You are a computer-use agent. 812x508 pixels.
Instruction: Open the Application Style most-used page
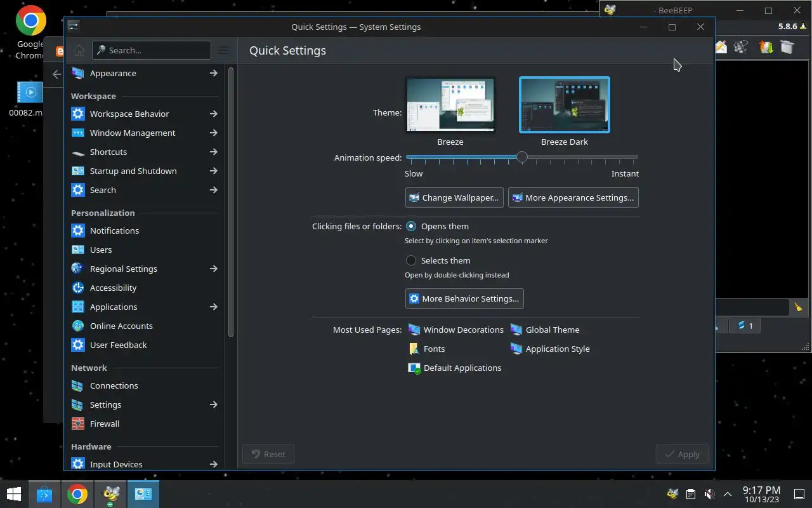coord(550,349)
